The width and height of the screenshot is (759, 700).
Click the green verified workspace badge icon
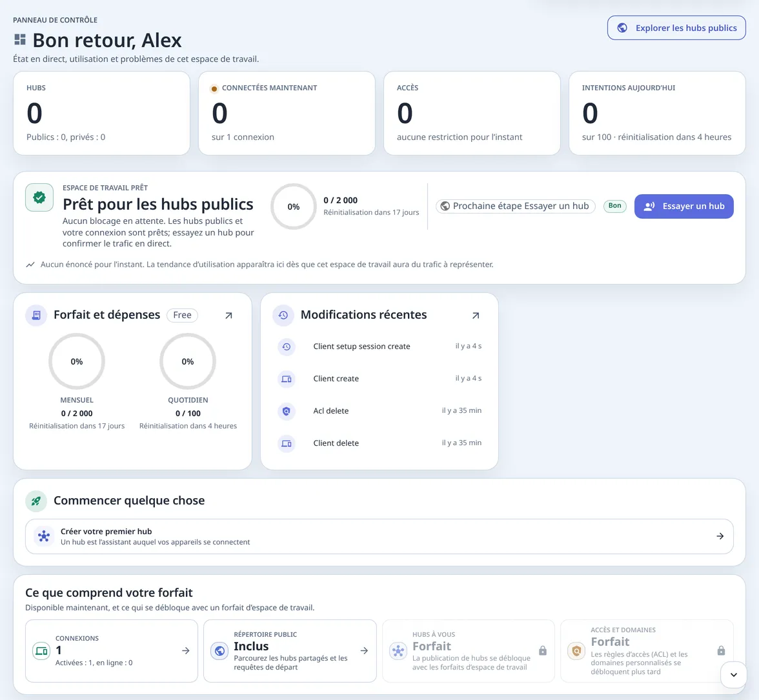coord(39,197)
